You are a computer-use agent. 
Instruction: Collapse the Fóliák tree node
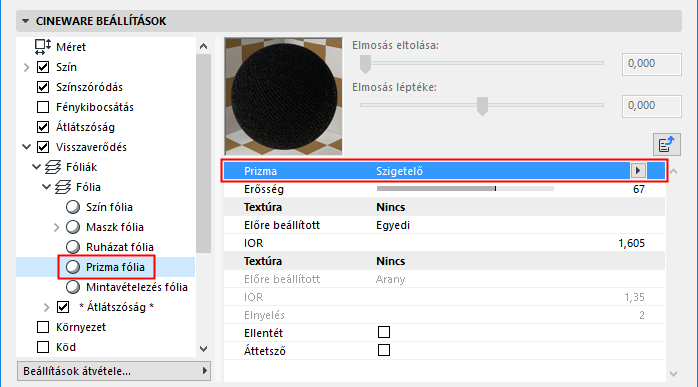[37, 167]
